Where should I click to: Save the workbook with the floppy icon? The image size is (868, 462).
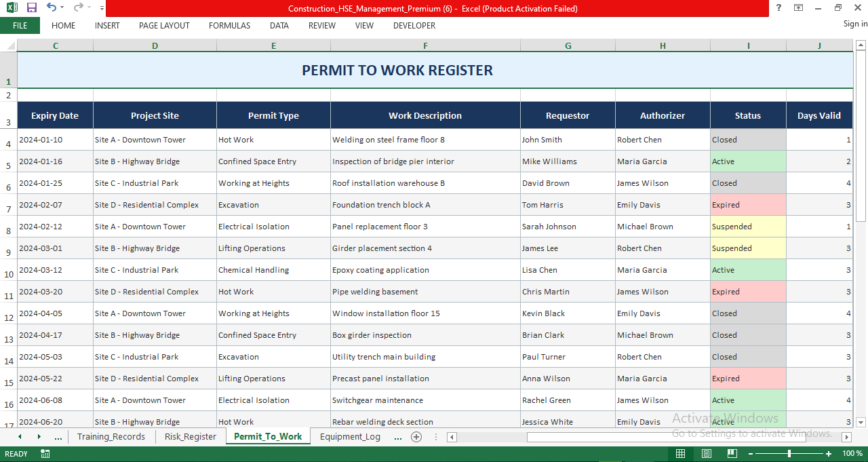[31, 8]
